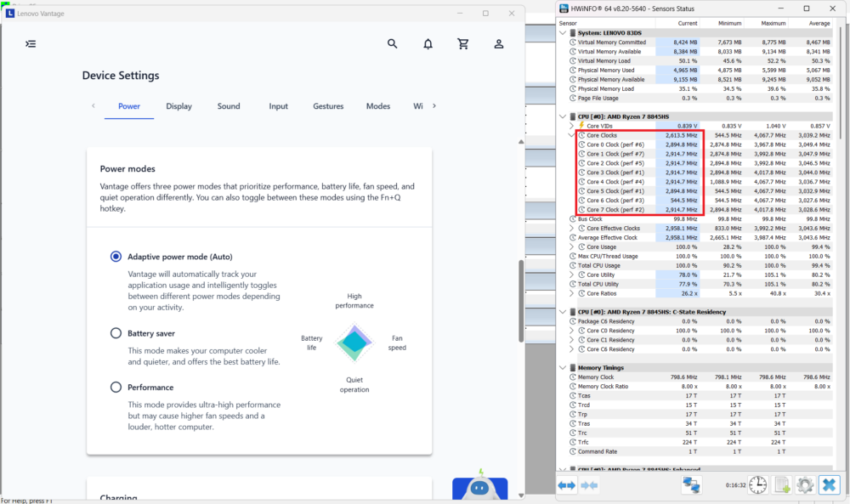The height and width of the screenshot is (504, 850).
Task: Click the left arrow beside the Power tab
Action: pyautogui.click(x=93, y=106)
